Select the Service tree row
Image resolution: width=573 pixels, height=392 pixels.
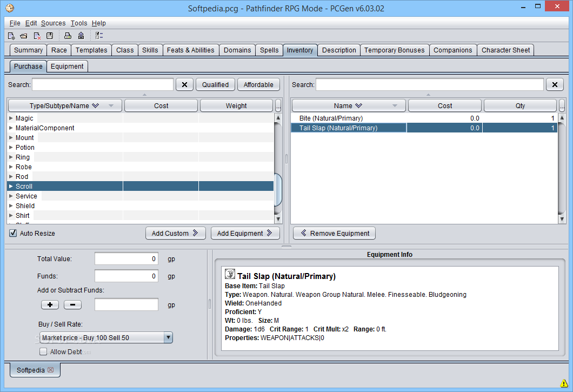click(141, 196)
